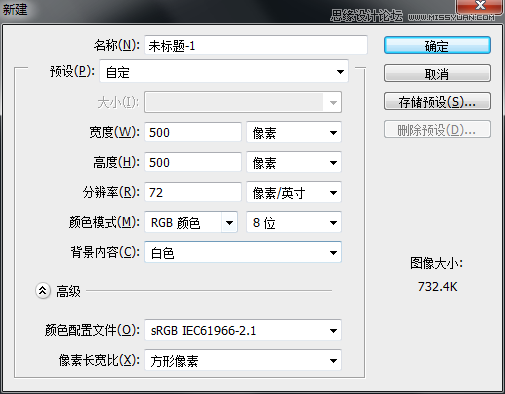Click the 取消 button
This screenshot has height=394, width=505.
[x=437, y=73]
